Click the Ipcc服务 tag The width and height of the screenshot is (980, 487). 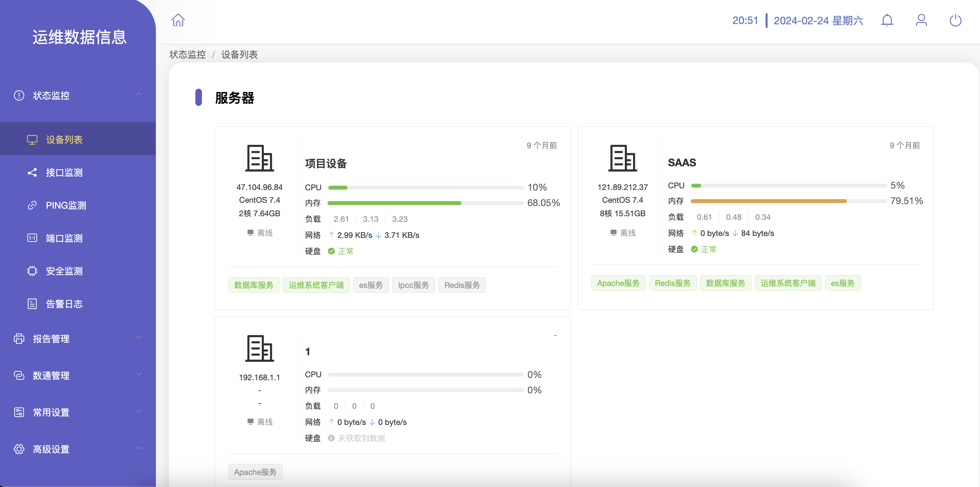pos(413,285)
